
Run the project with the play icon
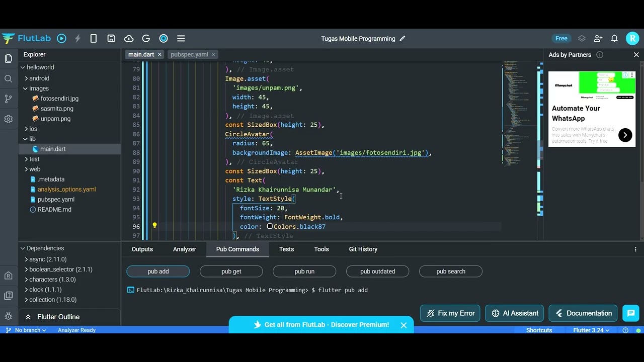tap(61, 38)
